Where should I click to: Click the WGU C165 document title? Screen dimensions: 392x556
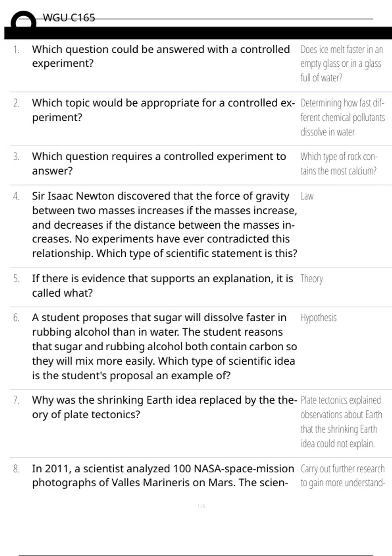(69, 18)
